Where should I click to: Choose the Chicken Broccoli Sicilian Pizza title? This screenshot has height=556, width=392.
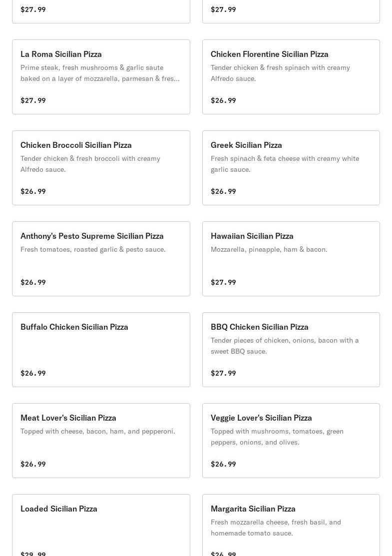click(76, 145)
